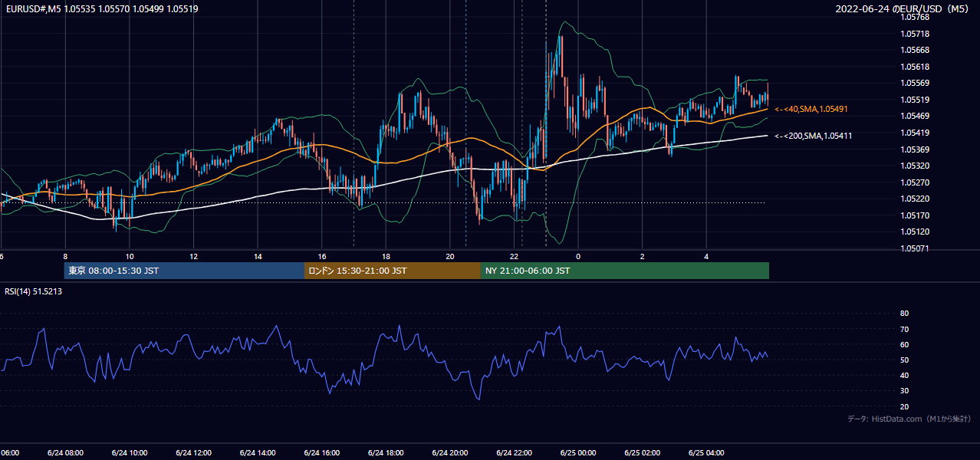
Task: Click the HistData.com data source credit
Action: point(909,419)
